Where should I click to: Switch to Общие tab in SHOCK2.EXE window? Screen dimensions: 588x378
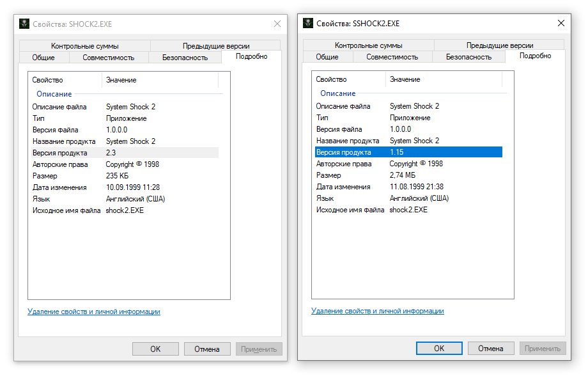pos(43,58)
